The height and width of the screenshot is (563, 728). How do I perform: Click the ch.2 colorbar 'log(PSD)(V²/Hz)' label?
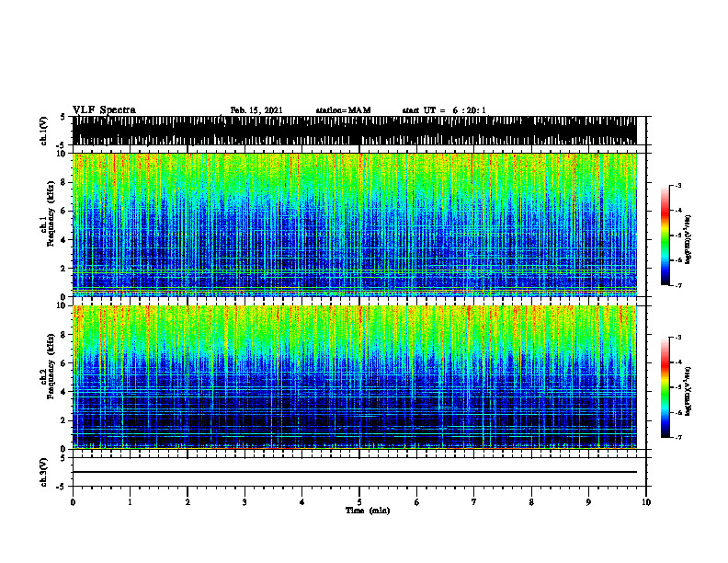688,390
